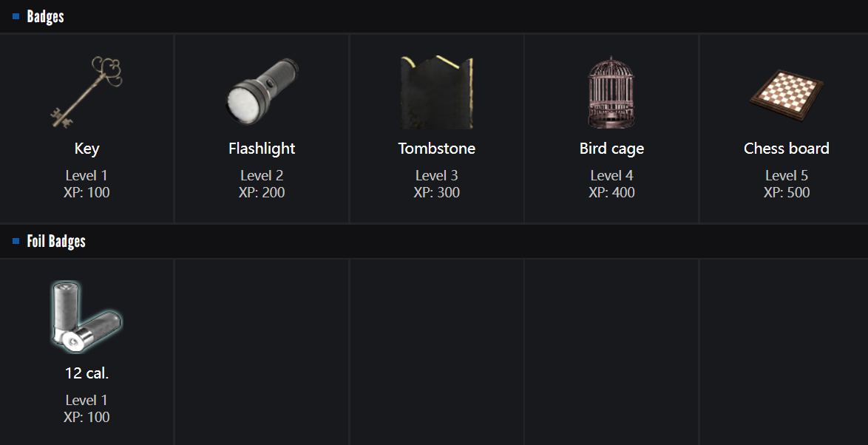Screen dimensions: 868x445
Task: Click XP: 400 under Bird cage
Action: coord(611,193)
